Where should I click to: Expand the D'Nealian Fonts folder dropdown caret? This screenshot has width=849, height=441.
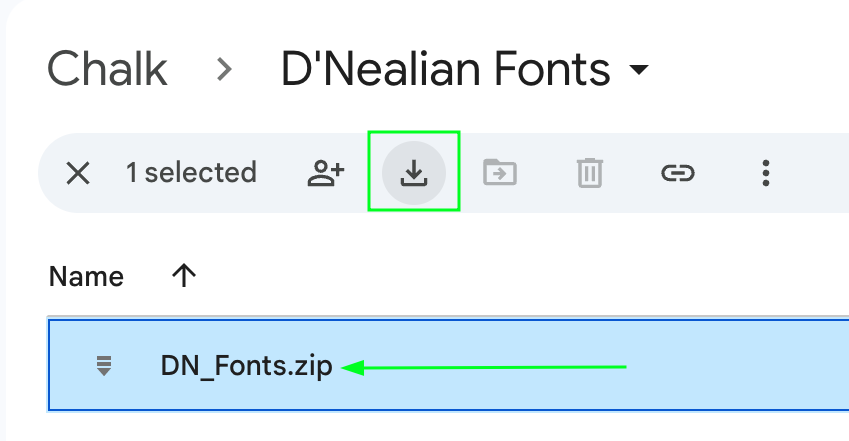(x=637, y=70)
